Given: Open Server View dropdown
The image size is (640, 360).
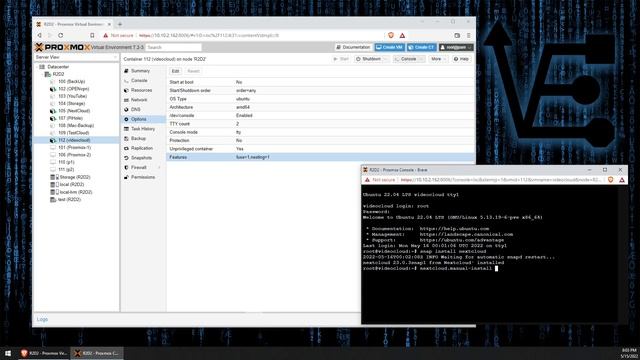Looking at the screenshot, I should pyautogui.click(x=76, y=58).
